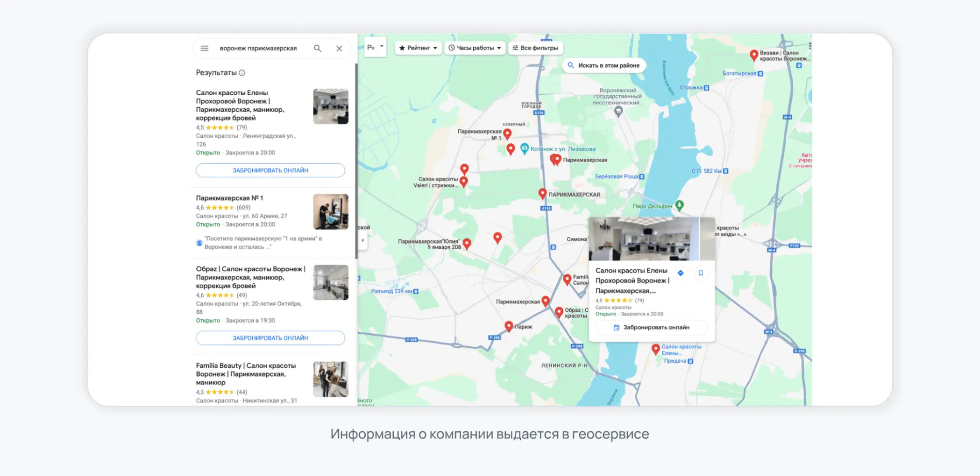Image resolution: width=980 pixels, height=476 pixels.
Task: Expand the Рейтинг filter dropdown
Action: (418, 48)
